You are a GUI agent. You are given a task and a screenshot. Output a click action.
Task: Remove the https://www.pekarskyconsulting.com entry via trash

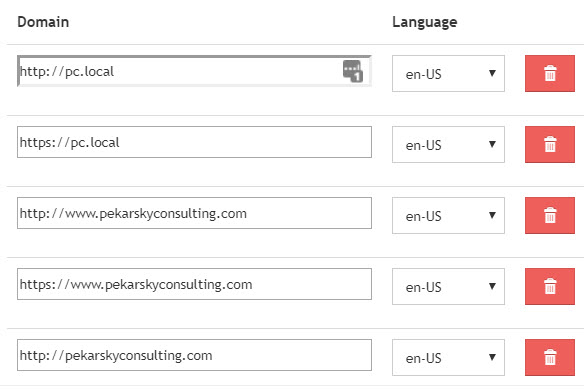pos(550,286)
